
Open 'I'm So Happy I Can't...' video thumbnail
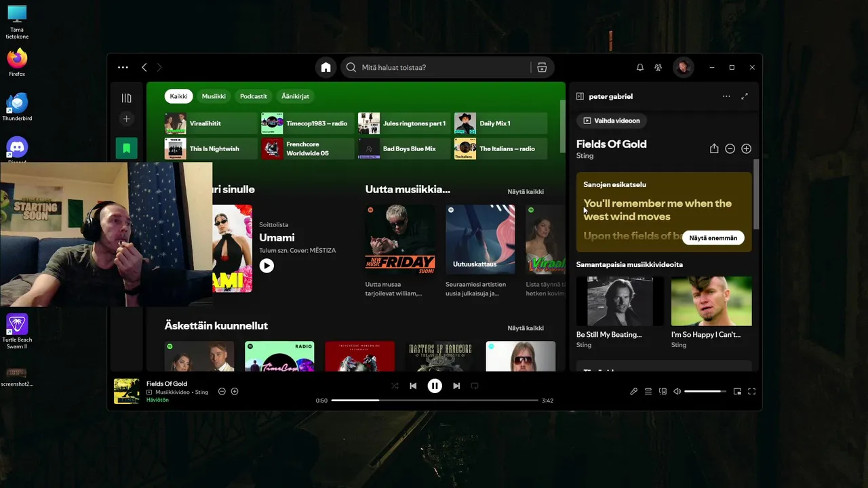click(711, 301)
